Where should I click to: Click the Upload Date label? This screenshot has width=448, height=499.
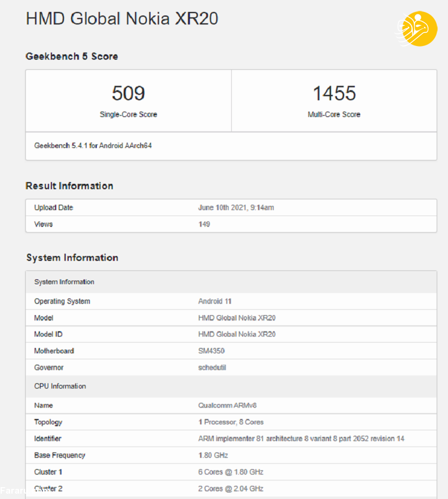point(54,208)
